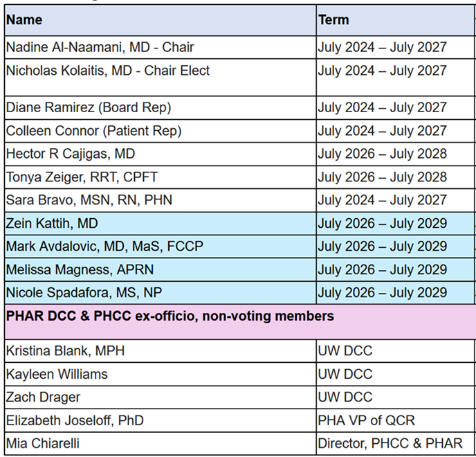
Task: Click Sara Bravo, MSN, RN, PHN cell
Action: (161, 200)
